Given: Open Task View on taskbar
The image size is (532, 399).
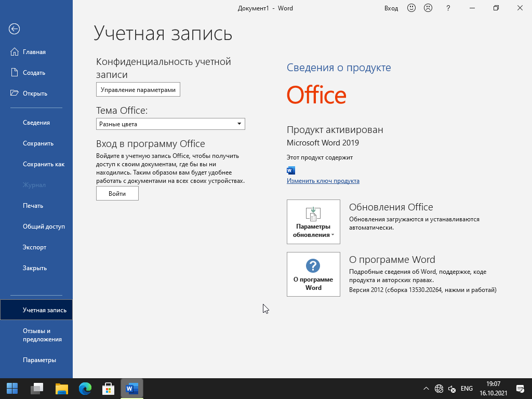Looking at the screenshot, I should click(37, 389).
